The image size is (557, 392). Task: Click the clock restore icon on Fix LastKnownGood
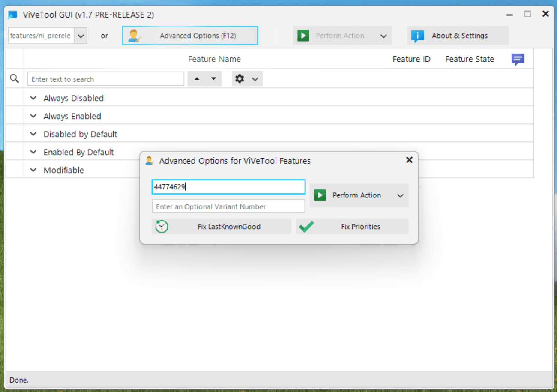[x=162, y=227]
